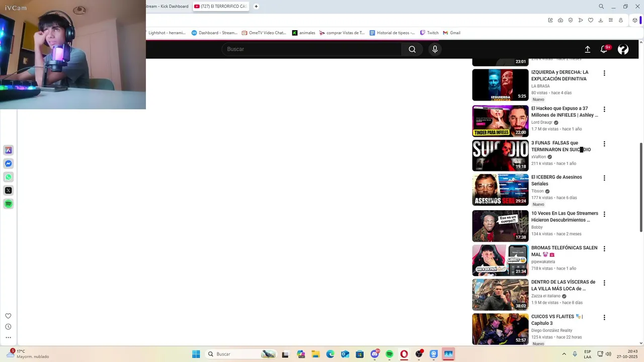Open YouTube notifications bell

(604, 49)
